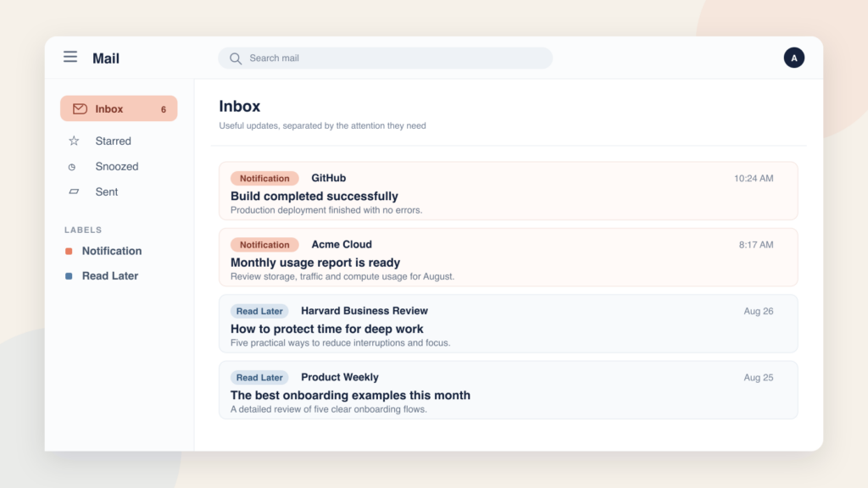Click the Inbox page heading
Screen dimensions: 868x488
point(240,106)
